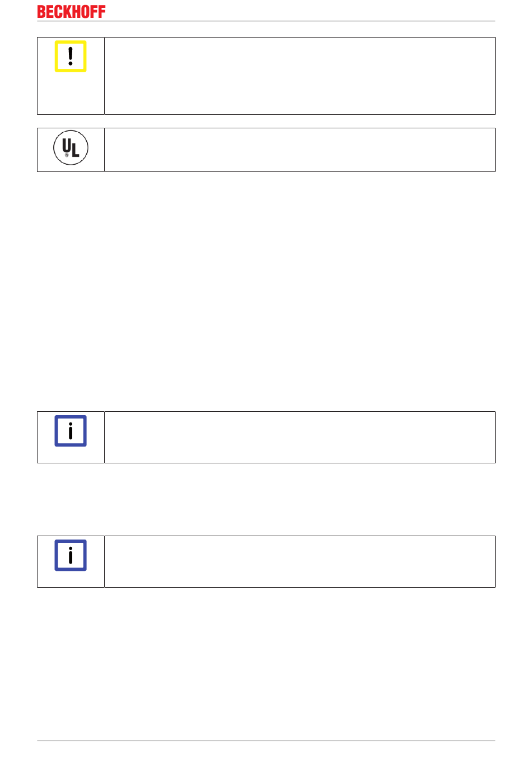Click the header rule beneath the BECKHOFF logo

click(266, 21)
